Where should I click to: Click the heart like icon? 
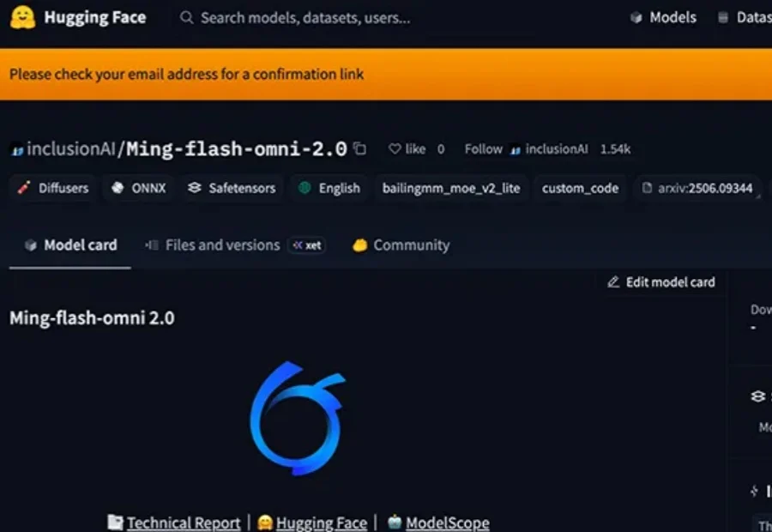coord(395,149)
